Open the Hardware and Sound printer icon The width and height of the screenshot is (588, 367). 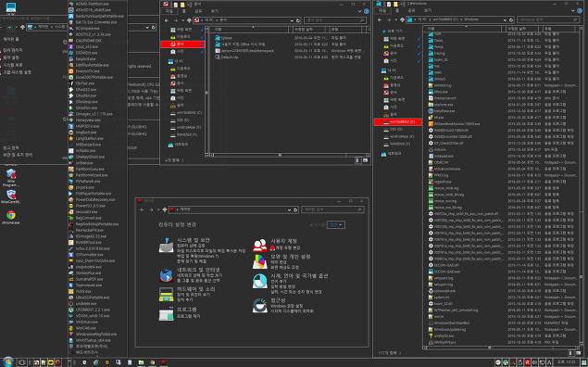(166, 294)
